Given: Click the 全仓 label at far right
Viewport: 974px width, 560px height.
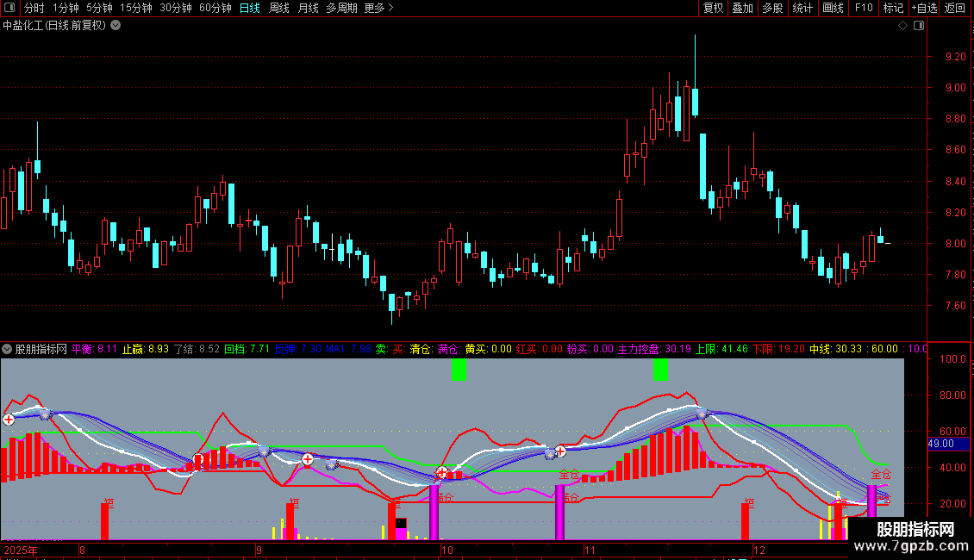Looking at the screenshot, I should (881, 475).
